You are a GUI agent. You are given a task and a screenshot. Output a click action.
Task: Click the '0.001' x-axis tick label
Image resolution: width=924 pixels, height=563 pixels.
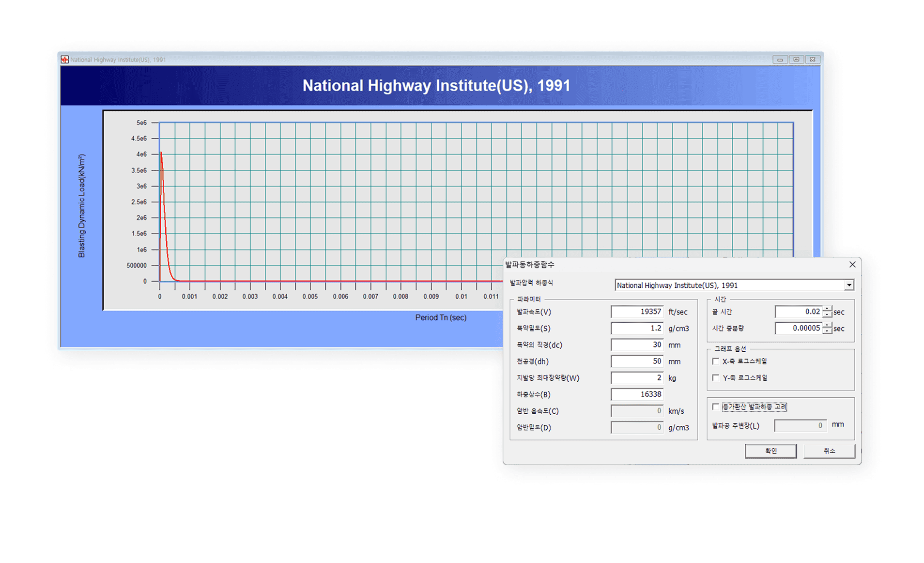pyautogui.click(x=190, y=297)
